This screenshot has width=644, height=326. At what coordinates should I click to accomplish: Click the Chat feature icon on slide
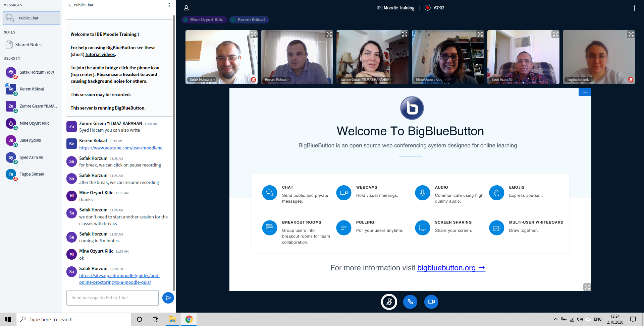click(270, 193)
